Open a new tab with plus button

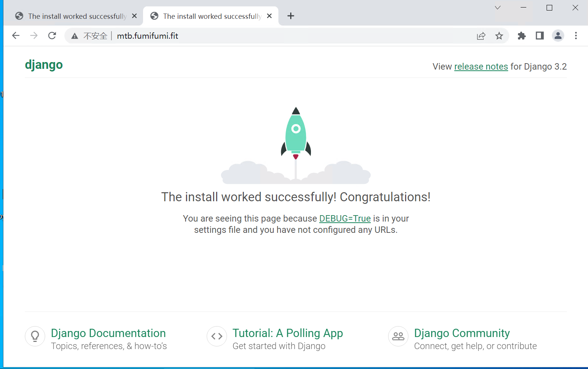pos(291,16)
